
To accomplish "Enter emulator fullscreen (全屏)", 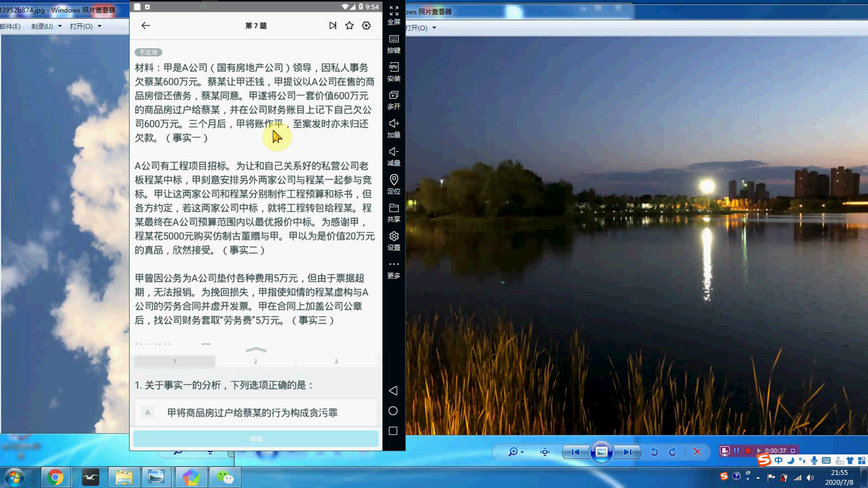I will tap(394, 16).
